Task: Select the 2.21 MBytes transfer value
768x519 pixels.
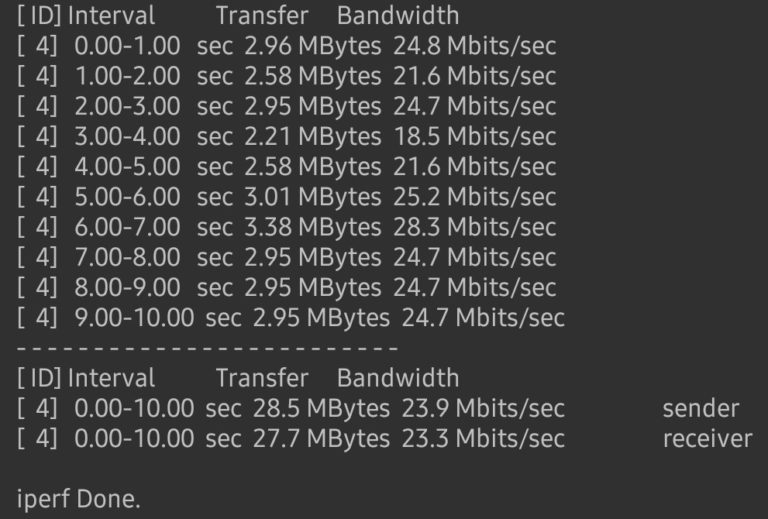Action: point(312,137)
